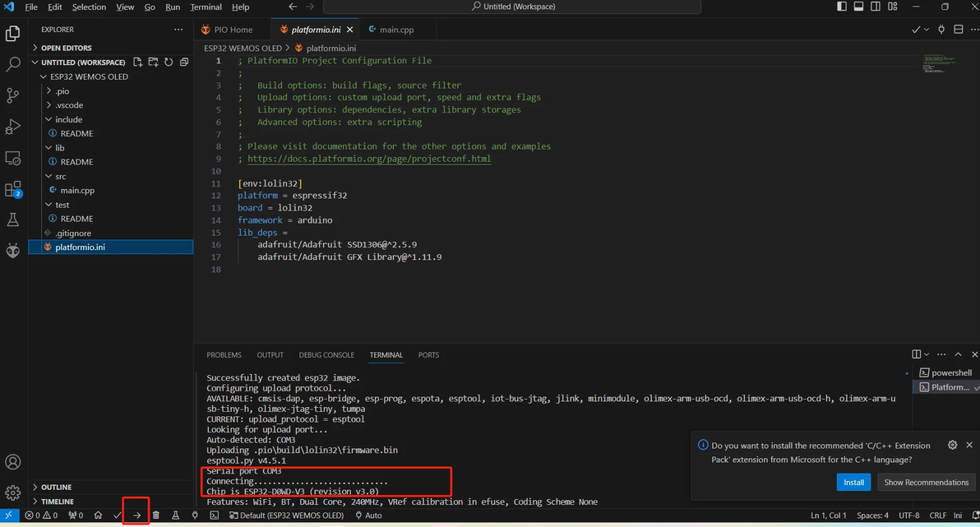This screenshot has height=527, width=980.
Task: Click PlatformIO Build checkmark in status bar
Action: pyautogui.click(x=117, y=515)
